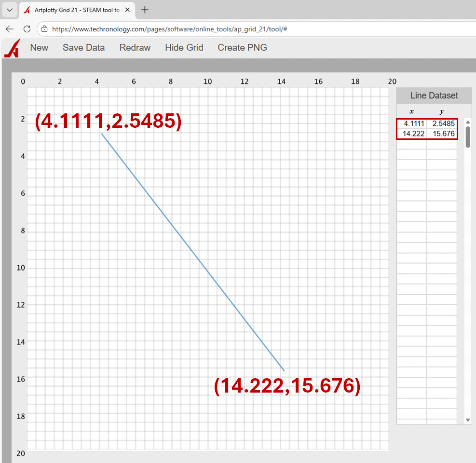Click the Artplotty logo icon in the toolbar
The image size is (476, 463).
tap(11, 48)
